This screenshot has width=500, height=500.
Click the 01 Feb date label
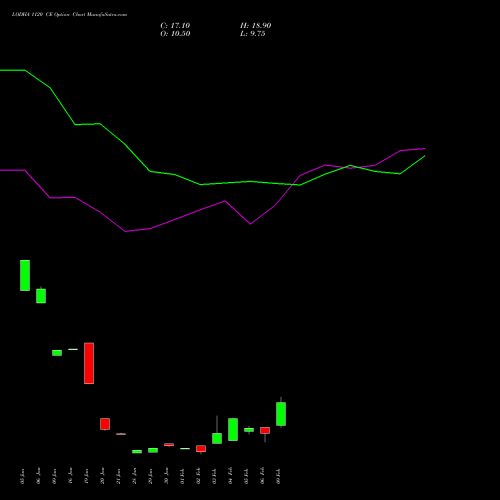coord(182,476)
